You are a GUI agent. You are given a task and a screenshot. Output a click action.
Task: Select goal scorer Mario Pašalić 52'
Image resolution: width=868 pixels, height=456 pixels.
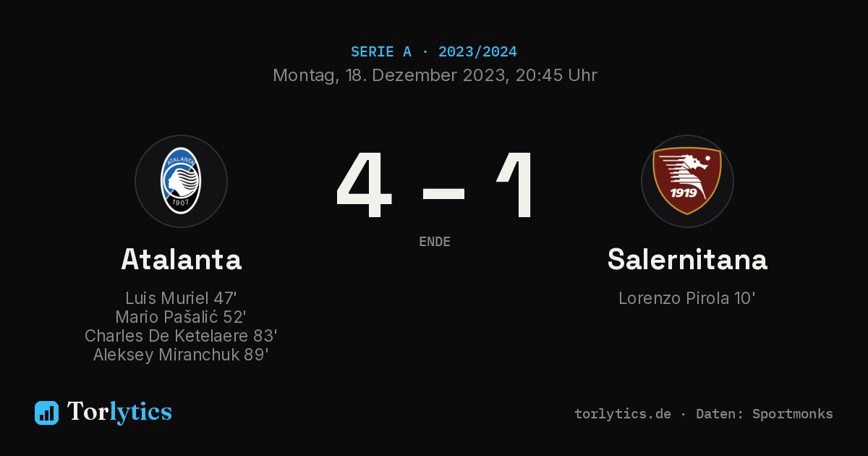click(x=181, y=317)
